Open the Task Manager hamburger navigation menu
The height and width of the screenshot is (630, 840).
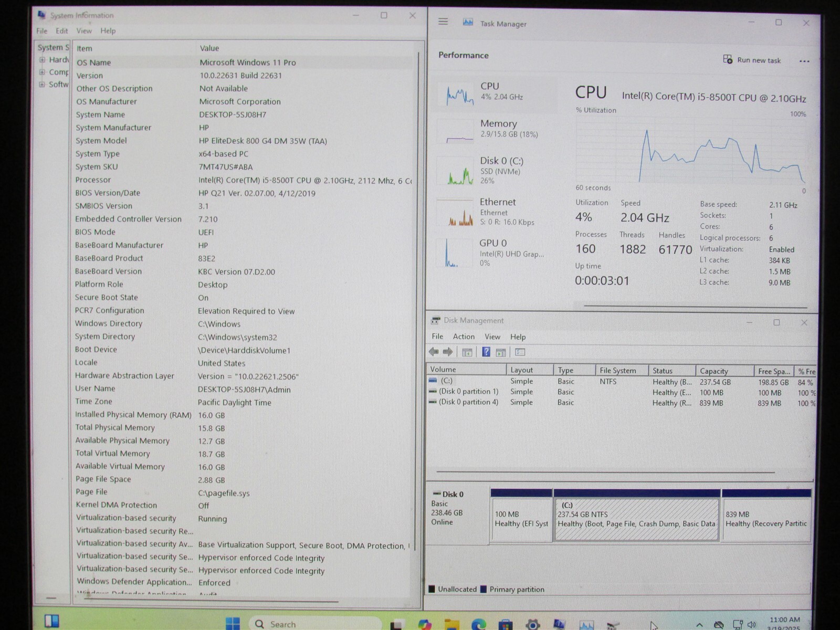pos(443,22)
